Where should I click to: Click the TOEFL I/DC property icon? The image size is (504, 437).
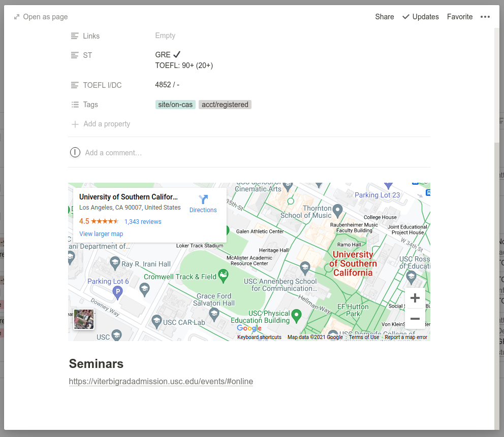point(75,85)
